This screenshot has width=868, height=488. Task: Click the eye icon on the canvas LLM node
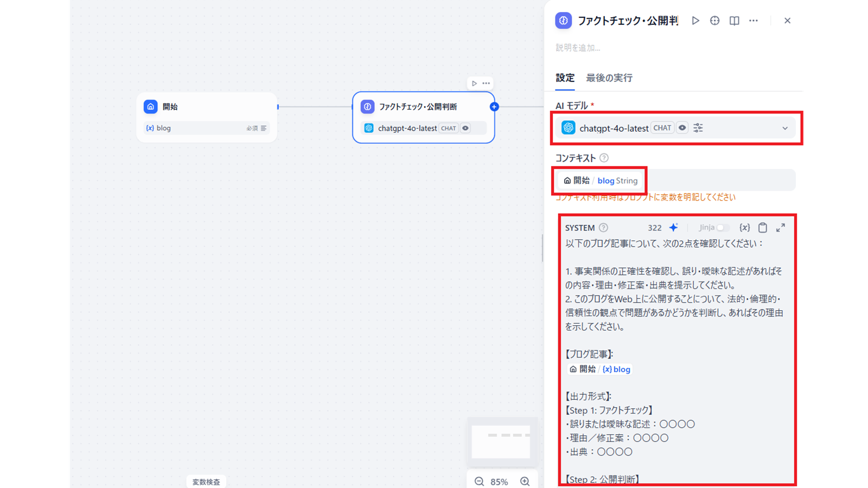[x=465, y=129]
